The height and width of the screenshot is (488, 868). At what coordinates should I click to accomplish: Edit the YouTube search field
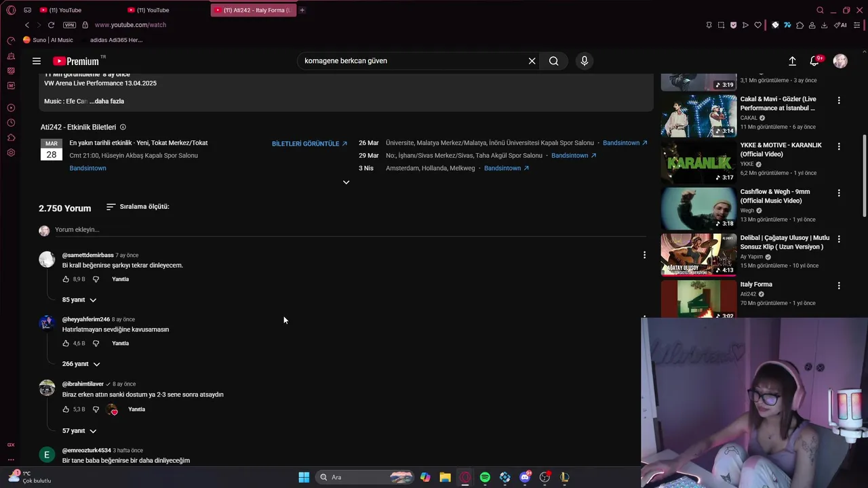coord(412,61)
